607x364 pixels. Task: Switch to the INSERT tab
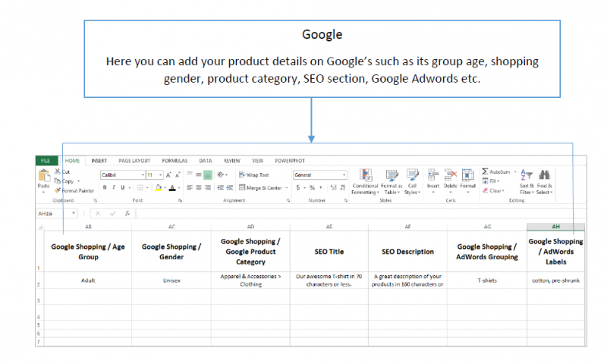pyautogui.click(x=99, y=161)
